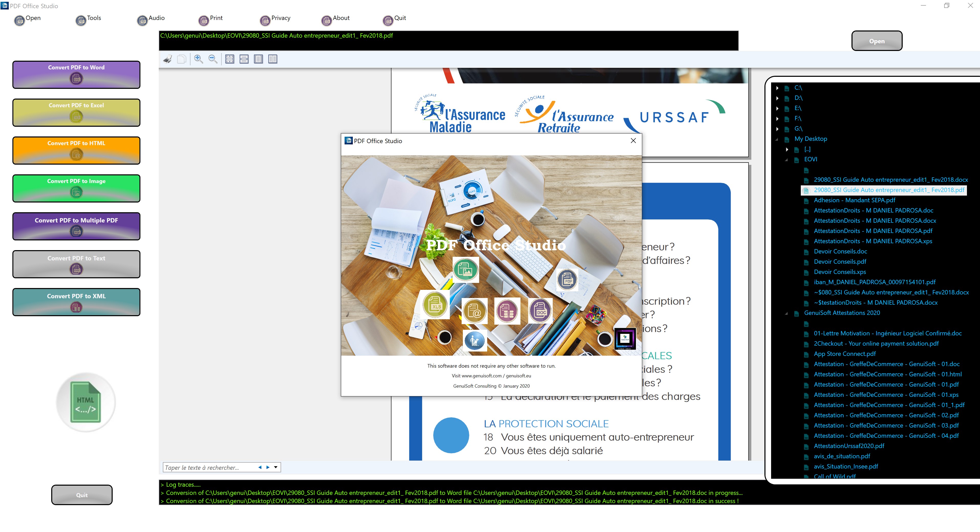Viewport: 980px width, 532px height.
Task: Collapse the EOVI folder in tree
Action: 786,160
